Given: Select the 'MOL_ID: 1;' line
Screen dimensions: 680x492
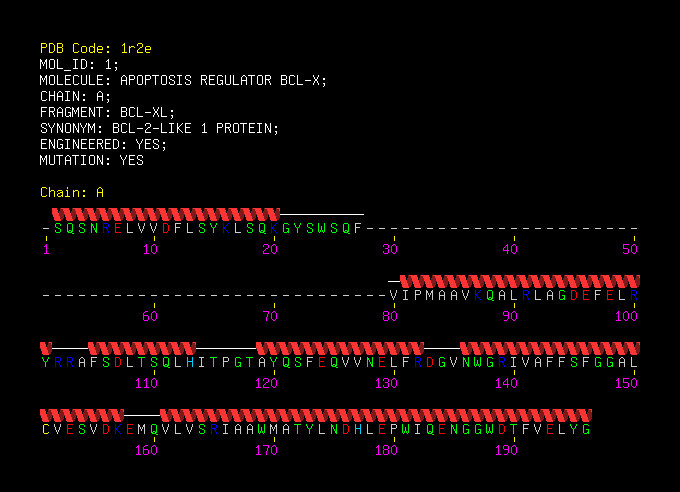Looking at the screenshot, I should tap(79, 64).
